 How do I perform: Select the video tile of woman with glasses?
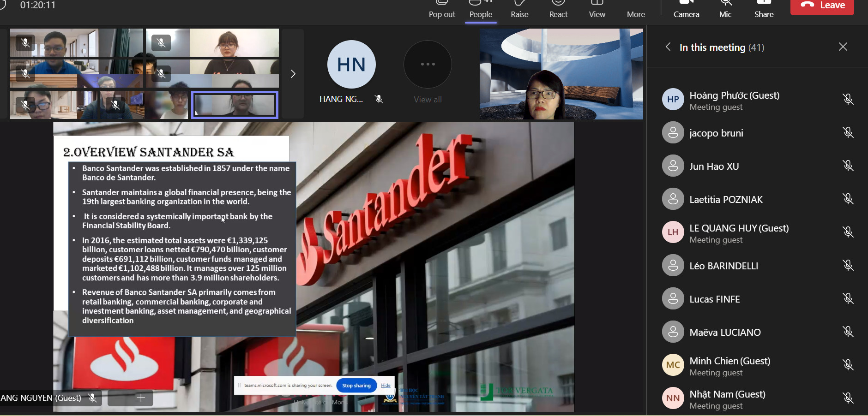pos(561,74)
